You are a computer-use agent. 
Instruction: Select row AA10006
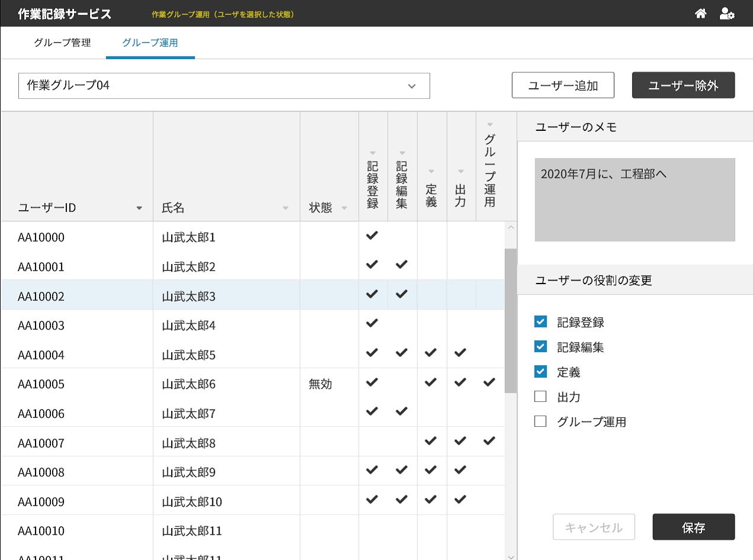point(253,413)
